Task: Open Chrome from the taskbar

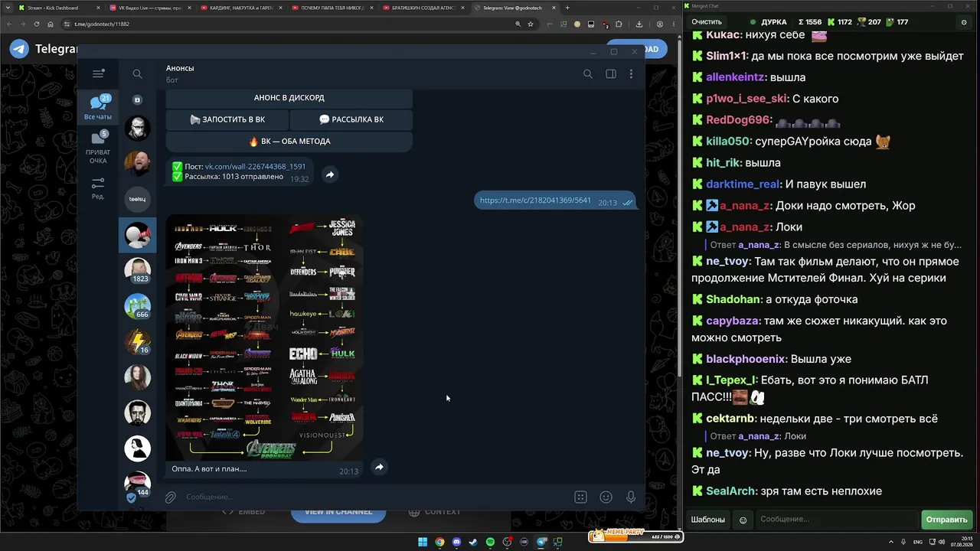Action: 439,543
